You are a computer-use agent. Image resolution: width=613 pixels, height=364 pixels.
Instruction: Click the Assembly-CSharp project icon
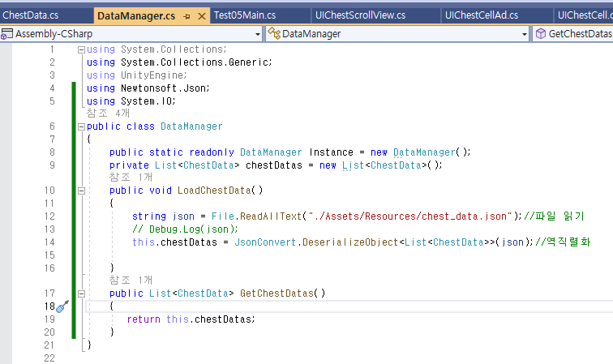click(6, 34)
